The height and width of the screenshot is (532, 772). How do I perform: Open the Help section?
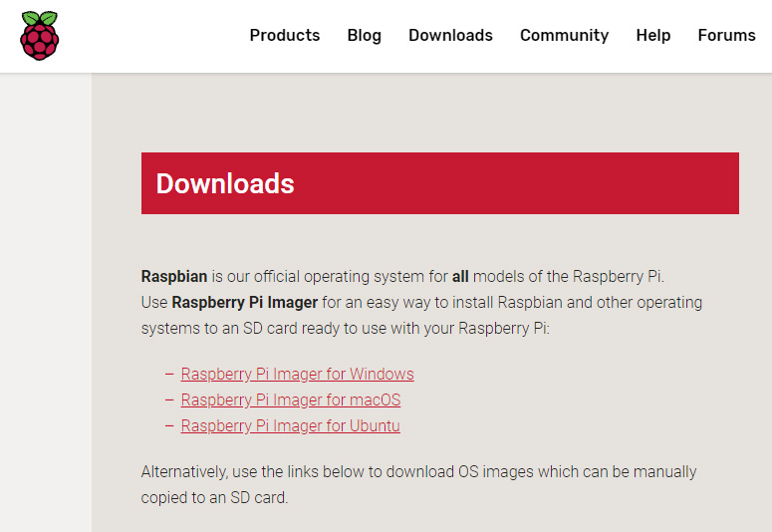click(652, 36)
